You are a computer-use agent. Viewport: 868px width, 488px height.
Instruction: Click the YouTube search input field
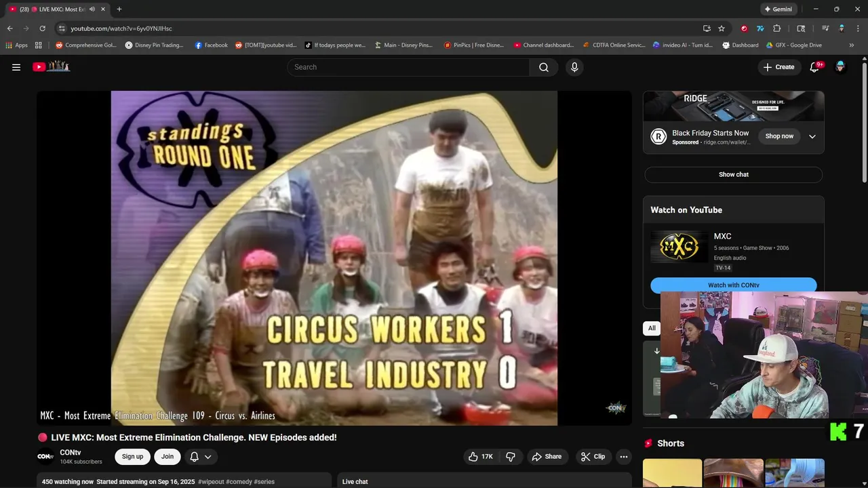click(408, 67)
